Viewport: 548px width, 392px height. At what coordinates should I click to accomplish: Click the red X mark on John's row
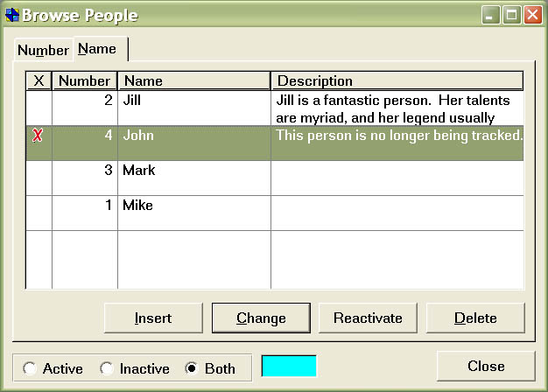[x=38, y=136]
